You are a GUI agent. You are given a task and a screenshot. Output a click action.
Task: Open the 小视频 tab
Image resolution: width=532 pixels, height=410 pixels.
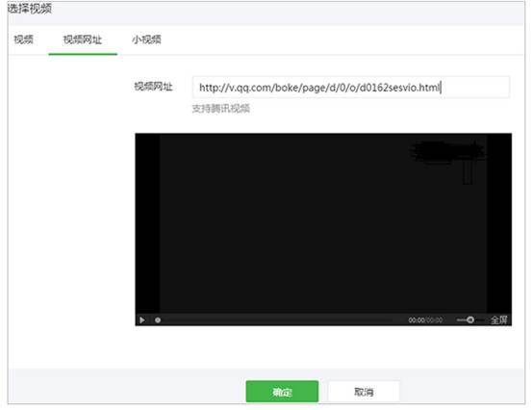[146, 39]
